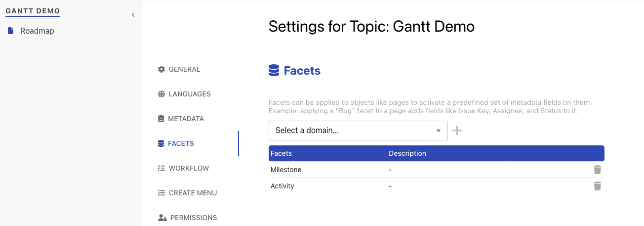The width and height of the screenshot is (644, 226).
Task: Open the Permissions settings tab
Action: click(x=194, y=218)
